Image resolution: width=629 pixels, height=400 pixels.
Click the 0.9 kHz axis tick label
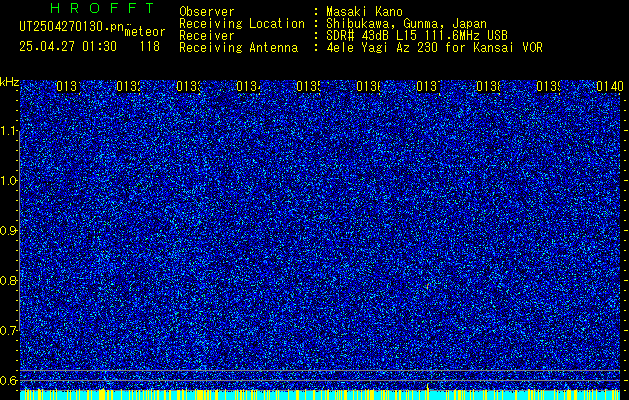(8, 231)
